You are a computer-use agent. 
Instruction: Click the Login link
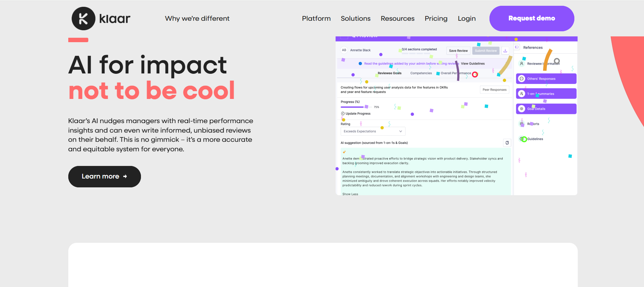tap(466, 19)
